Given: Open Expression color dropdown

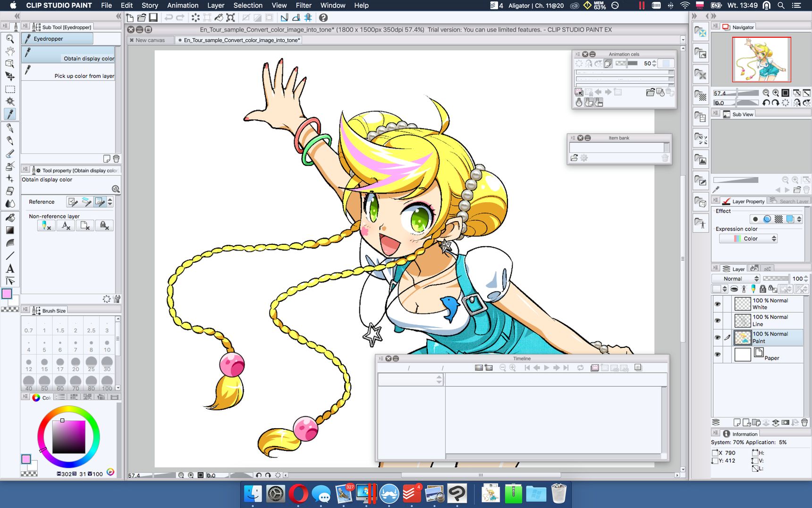Looking at the screenshot, I should click(x=748, y=239).
